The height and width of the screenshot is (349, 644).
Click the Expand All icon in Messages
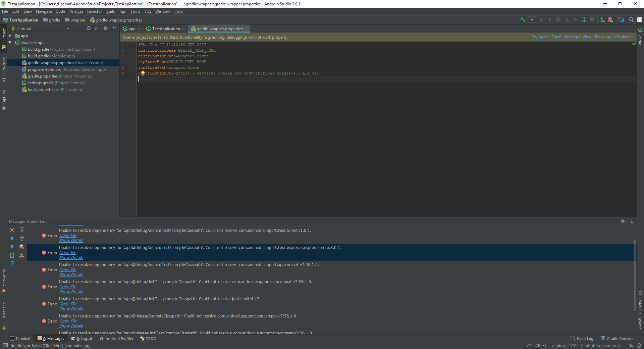coord(22,230)
